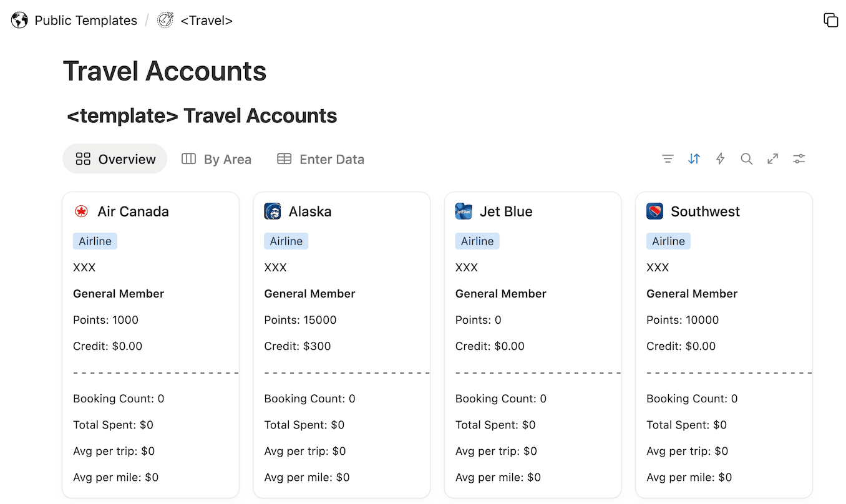
Task: Click the expand full page arrows icon
Action: 772,159
